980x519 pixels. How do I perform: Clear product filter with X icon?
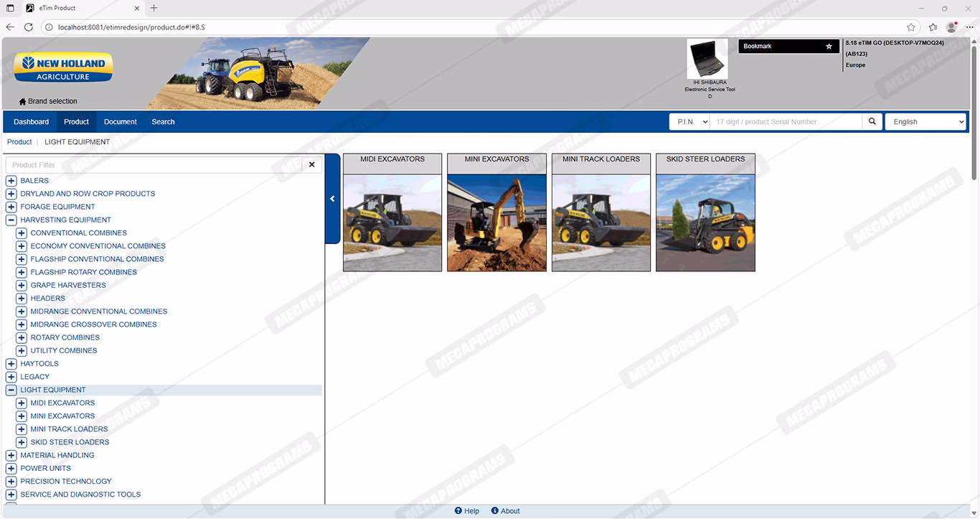point(311,165)
